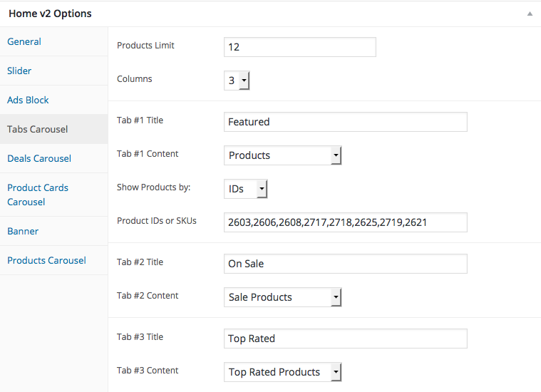The height and width of the screenshot is (392, 541).
Task: Open the Show Products by dropdown
Action: (x=246, y=189)
